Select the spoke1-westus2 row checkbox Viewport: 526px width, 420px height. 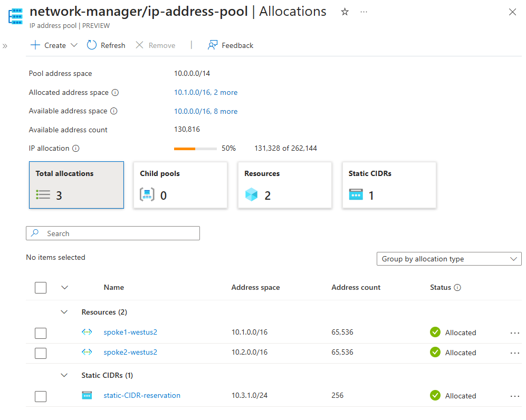click(41, 333)
